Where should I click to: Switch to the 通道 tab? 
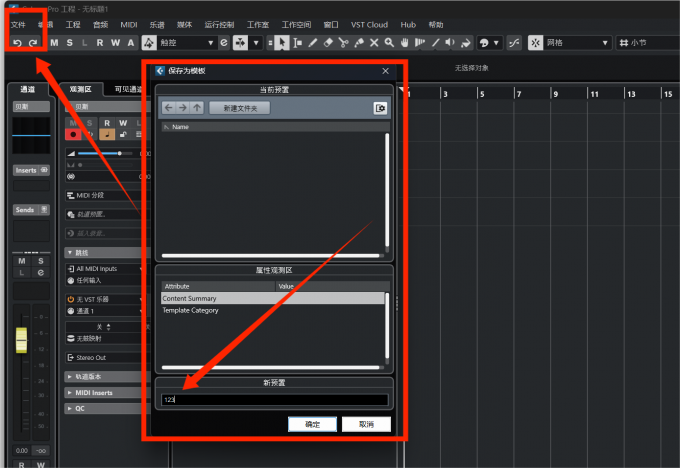(x=28, y=89)
